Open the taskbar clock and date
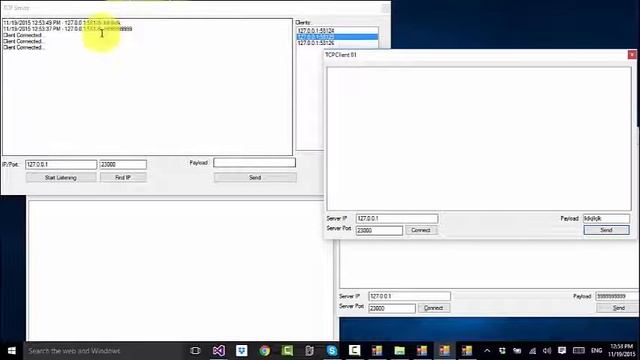 (x=622, y=351)
